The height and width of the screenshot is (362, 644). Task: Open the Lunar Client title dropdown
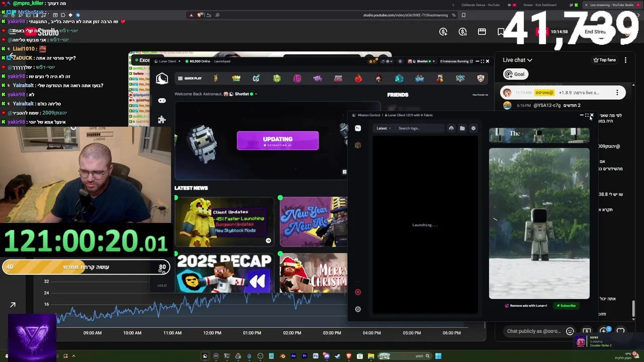167,61
